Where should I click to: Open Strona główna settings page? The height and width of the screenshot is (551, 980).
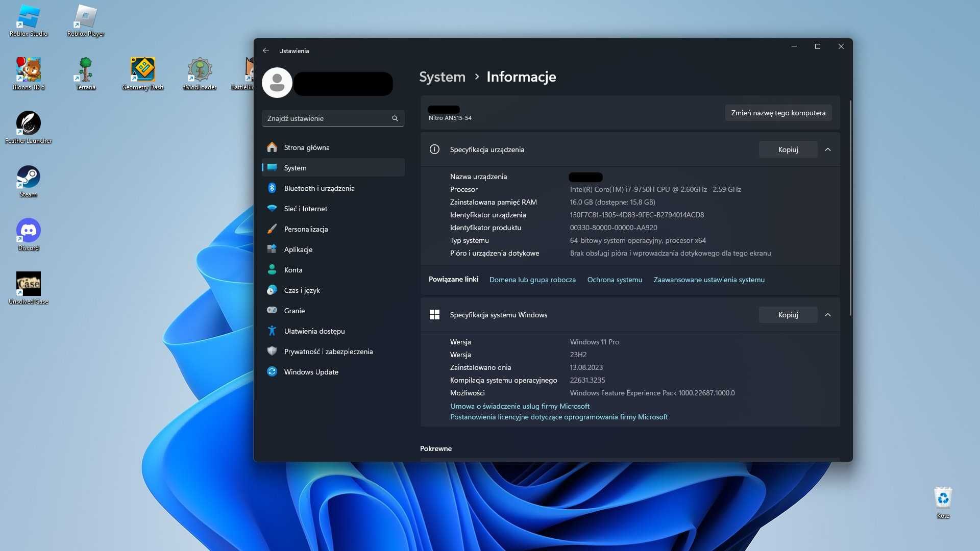click(x=333, y=147)
